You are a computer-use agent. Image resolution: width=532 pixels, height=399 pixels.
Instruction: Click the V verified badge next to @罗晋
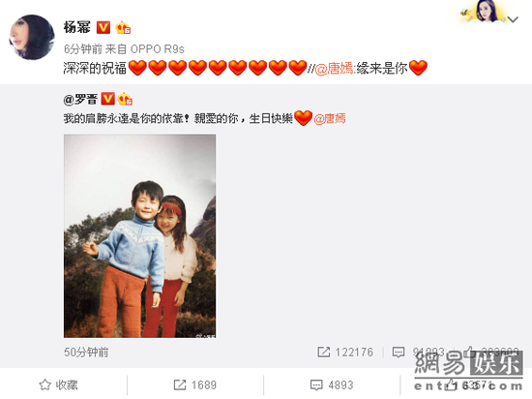coord(108,99)
